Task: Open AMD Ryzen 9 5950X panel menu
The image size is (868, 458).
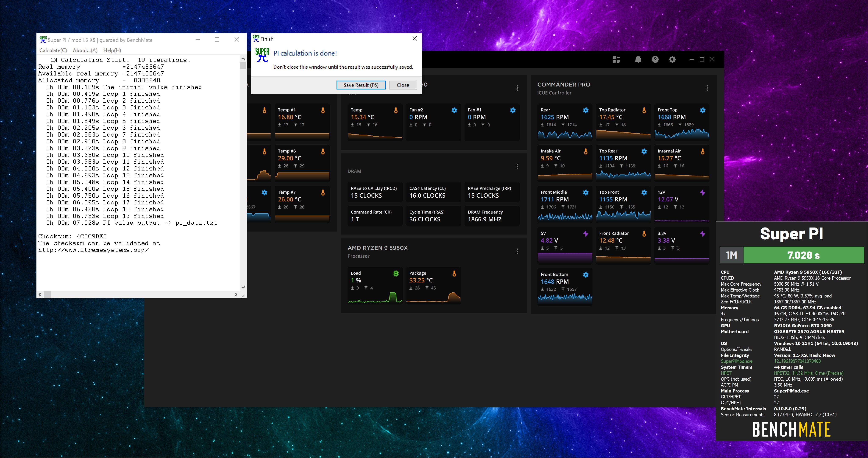Action: (x=517, y=251)
